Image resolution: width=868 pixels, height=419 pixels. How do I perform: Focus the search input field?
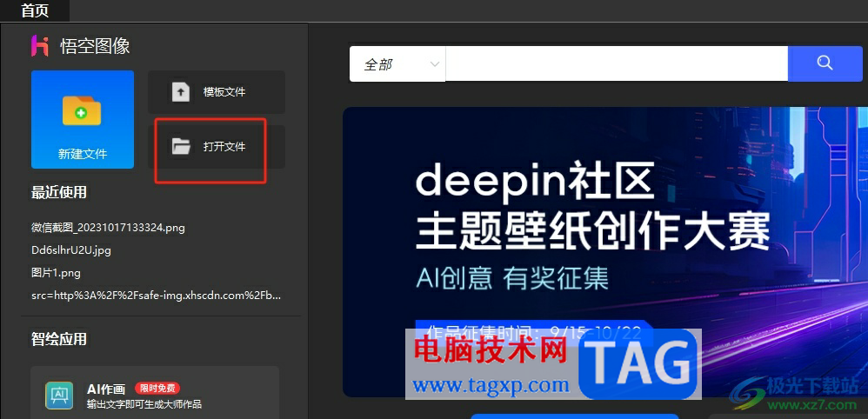click(617, 64)
